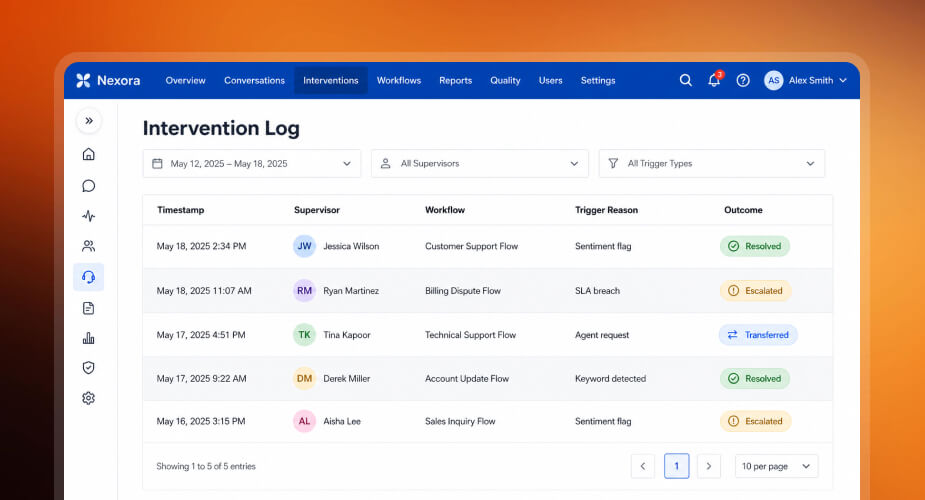Open shield quality icon in sidebar
This screenshot has width=925, height=500.
tap(88, 368)
